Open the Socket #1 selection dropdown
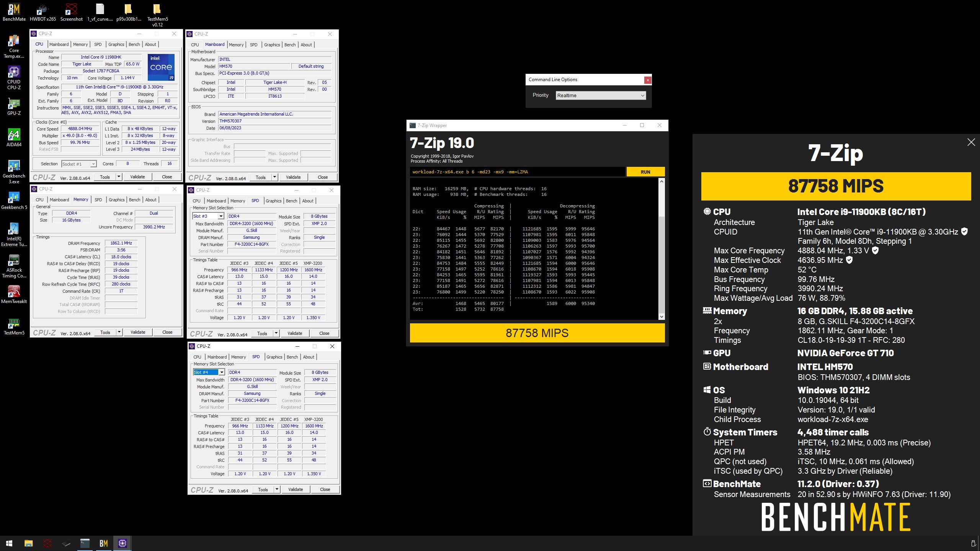The height and width of the screenshot is (551, 980). 78,164
